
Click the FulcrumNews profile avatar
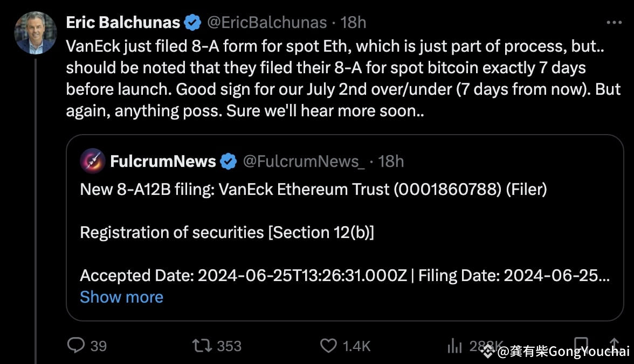pyautogui.click(x=92, y=160)
